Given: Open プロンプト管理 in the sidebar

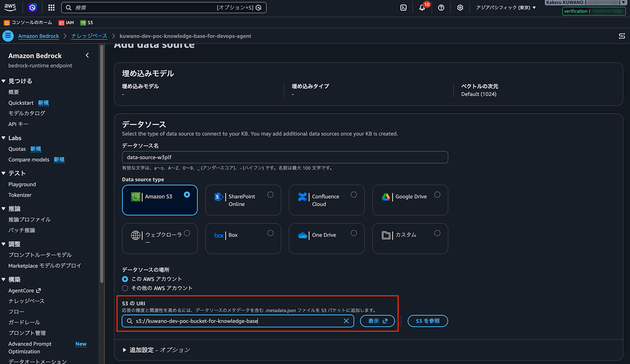Looking at the screenshot, I should (27, 333).
